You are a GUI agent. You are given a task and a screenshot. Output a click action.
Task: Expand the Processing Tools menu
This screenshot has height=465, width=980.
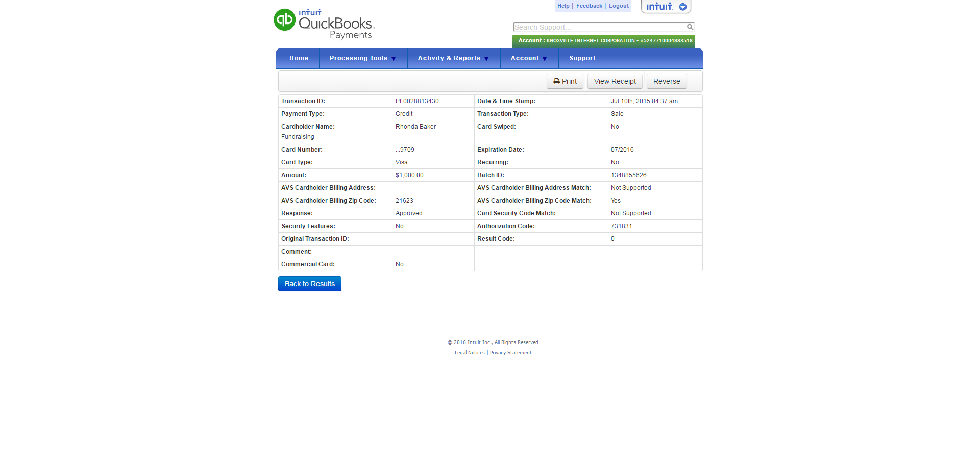point(363,58)
